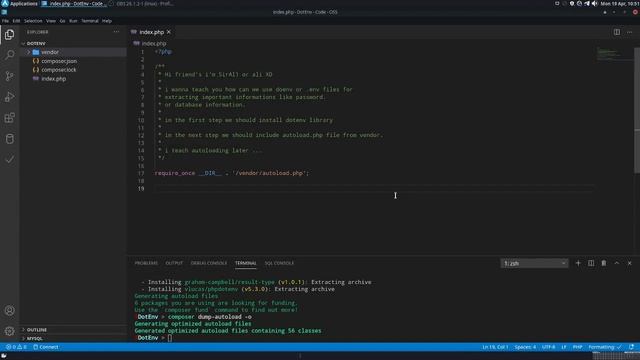Select the index.php editor tab
640x360 pixels.
coord(151,32)
